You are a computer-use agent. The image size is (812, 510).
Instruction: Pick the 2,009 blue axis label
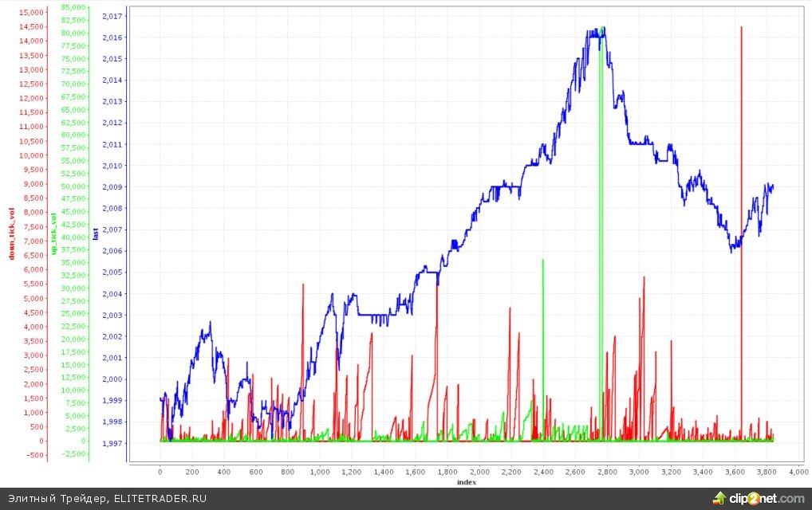click(112, 186)
